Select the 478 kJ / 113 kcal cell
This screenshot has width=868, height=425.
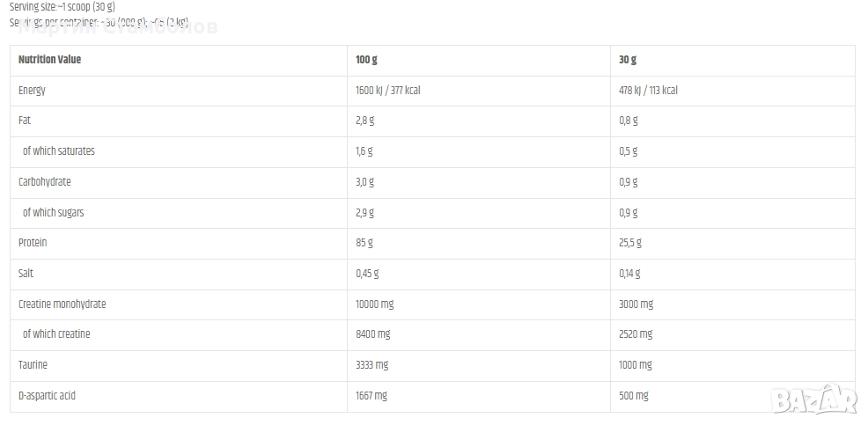(648, 91)
